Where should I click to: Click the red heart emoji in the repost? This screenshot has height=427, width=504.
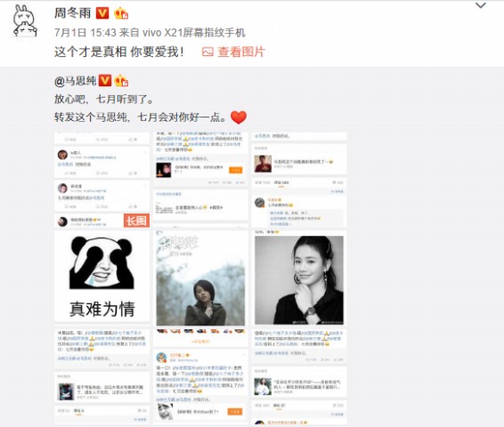pos(239,117)
